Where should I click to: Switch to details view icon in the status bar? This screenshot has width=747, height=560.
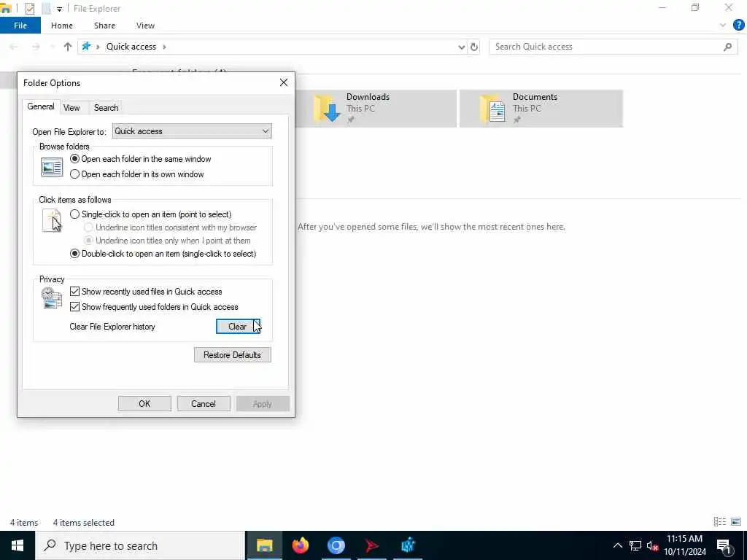coord(720,522)
